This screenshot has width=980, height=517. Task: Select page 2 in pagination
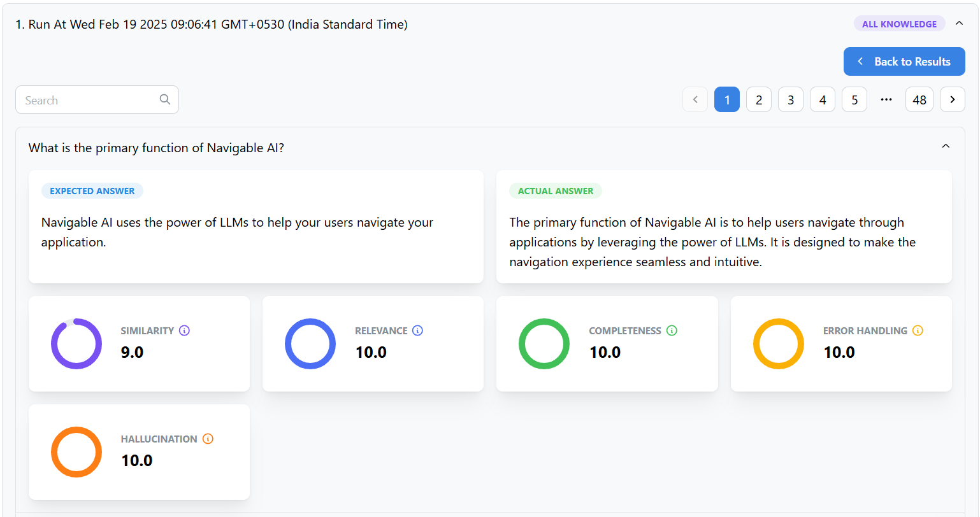(759, 100)
